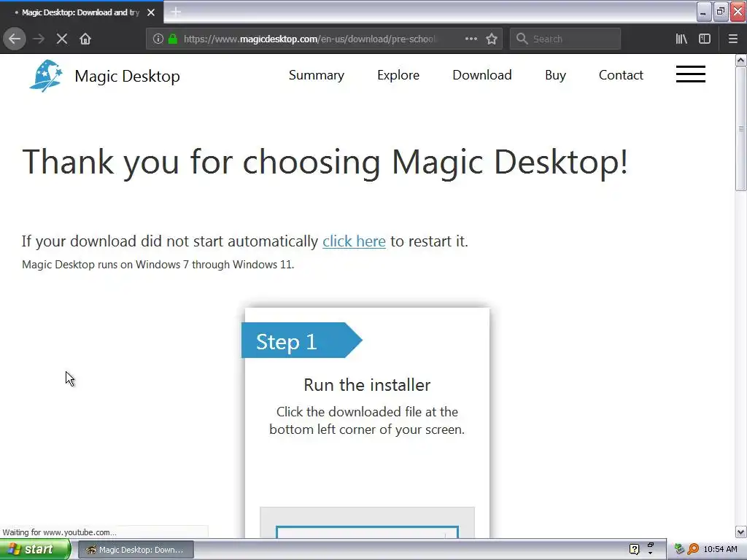Viewport: 747px width, 560px height.
Task: Select the Magic Desktop browser tab
Action: [x=81, y=12]
